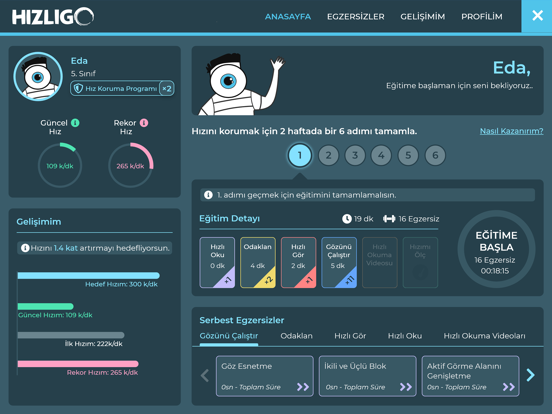Viewport: 552px width, 414px height.
Task: Click the shield icon in Hız Koruma Programı
Action: click(x=78, y=88)
